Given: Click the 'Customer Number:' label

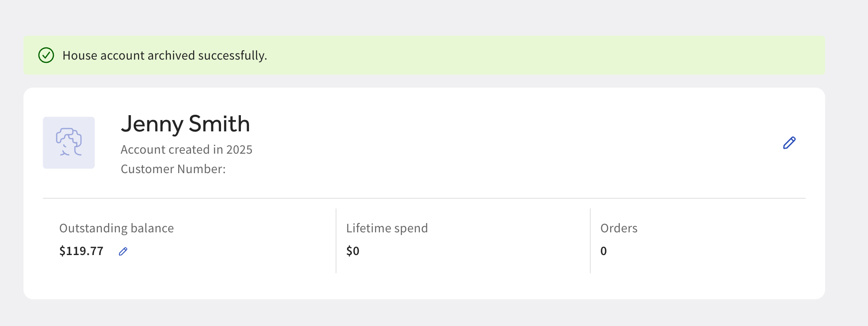Looking at the screenshot, I should [x=173, y=169].
